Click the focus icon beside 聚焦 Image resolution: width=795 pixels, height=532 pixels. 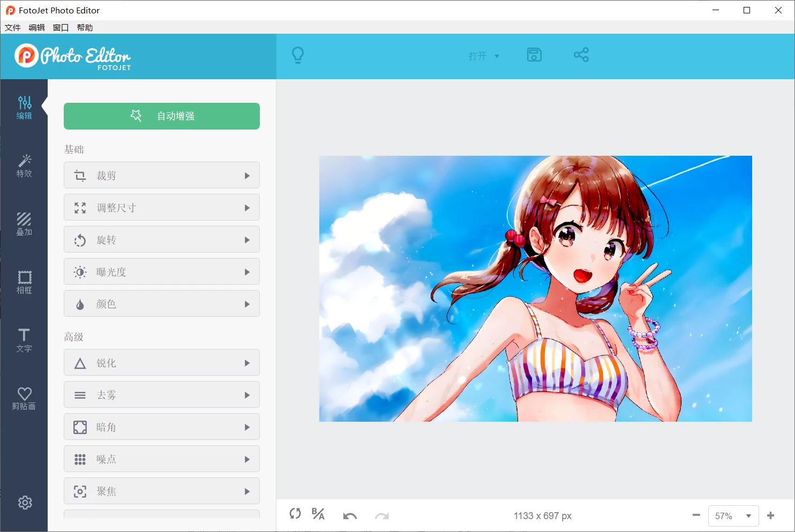click(x=80, y=491)
